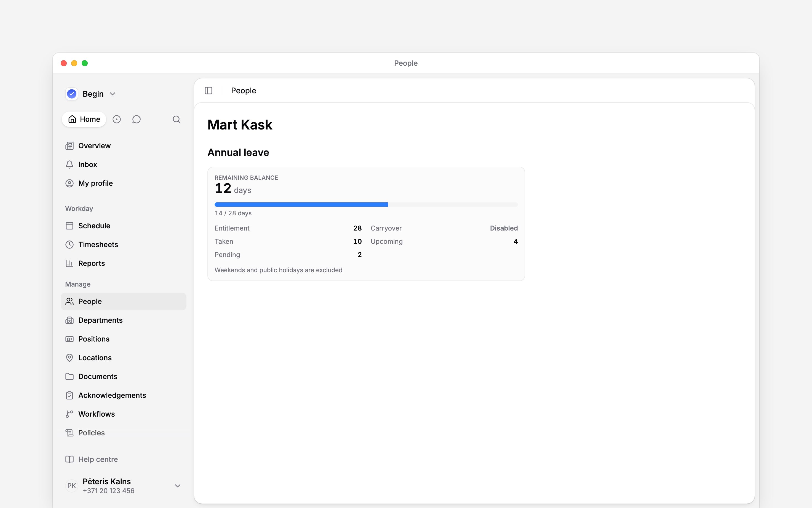Click the circled dot activity icon
The width and height of the screenshot is (812, 508).
coord(116,119)
